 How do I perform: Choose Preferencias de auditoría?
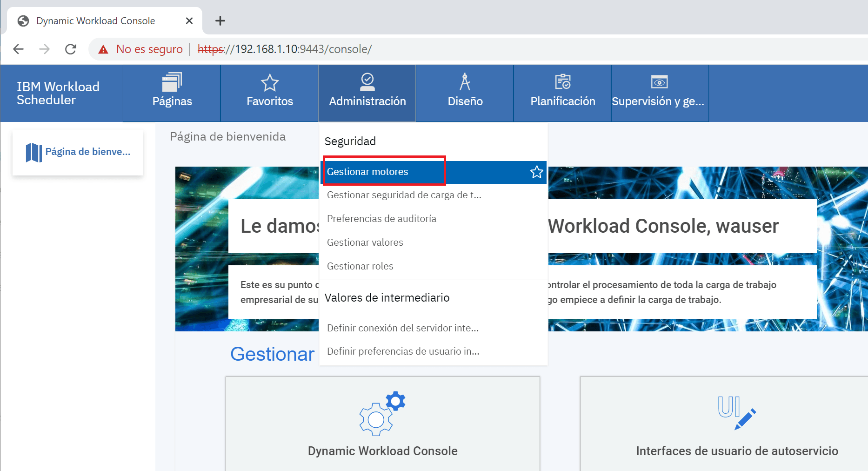click(x=381, y=219)
